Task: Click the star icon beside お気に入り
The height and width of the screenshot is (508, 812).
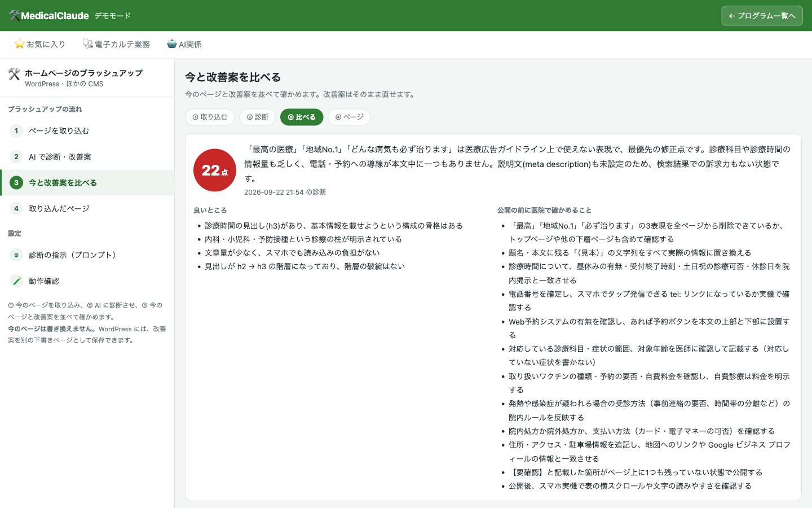Action: point(20,44)
